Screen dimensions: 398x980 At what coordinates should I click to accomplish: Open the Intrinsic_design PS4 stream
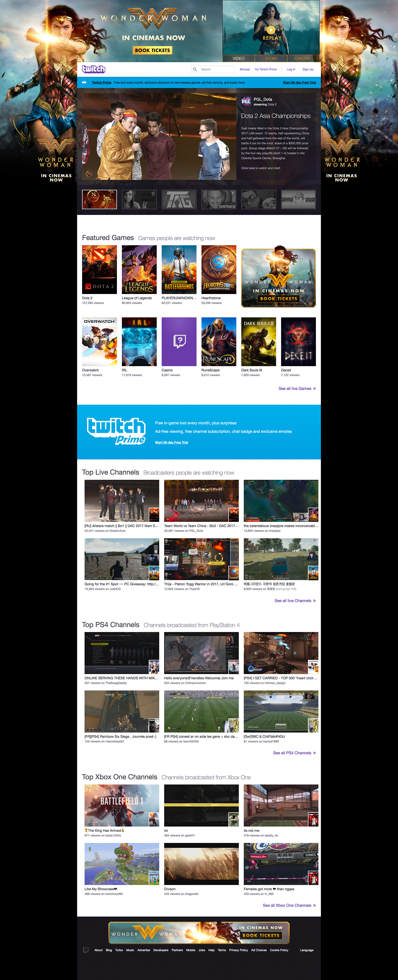[x=281, y=653]
